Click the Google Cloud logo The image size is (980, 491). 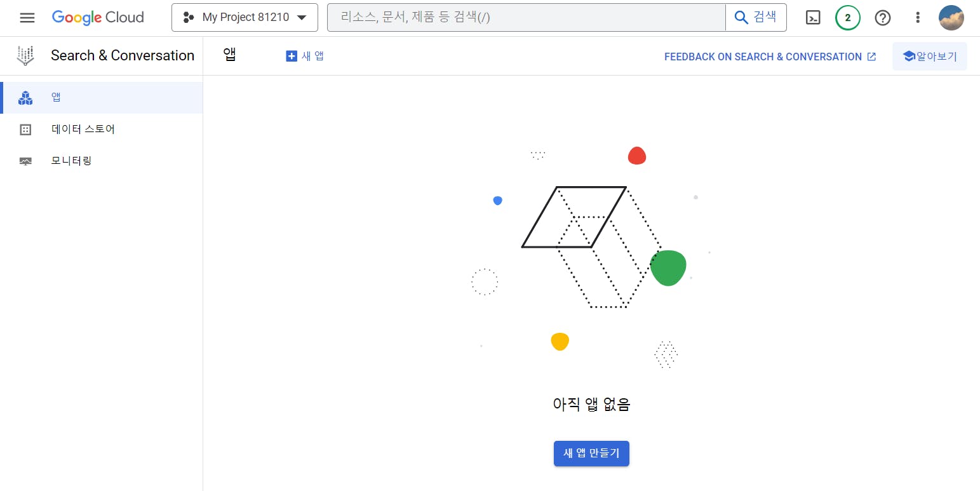click(x=98, y=17)
